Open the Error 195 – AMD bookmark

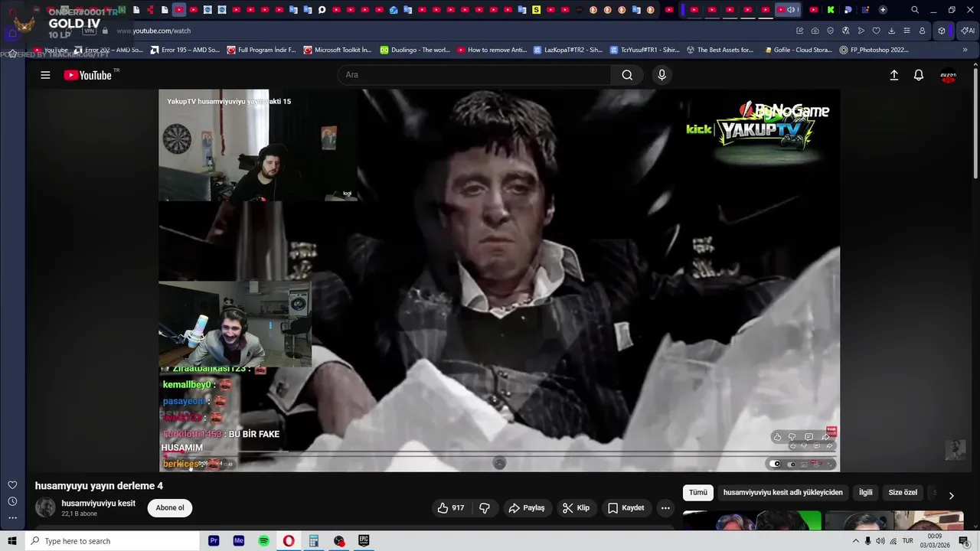[x=185, y=50]
